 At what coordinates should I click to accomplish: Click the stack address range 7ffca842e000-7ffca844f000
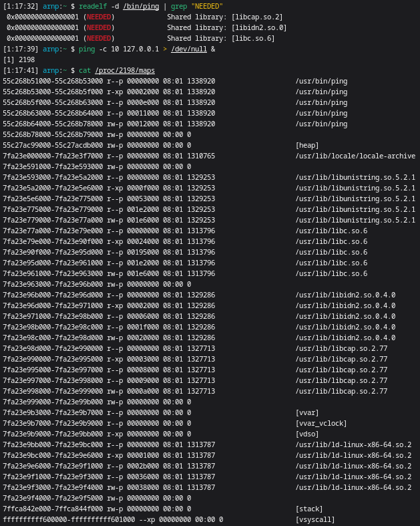point(53,509)
